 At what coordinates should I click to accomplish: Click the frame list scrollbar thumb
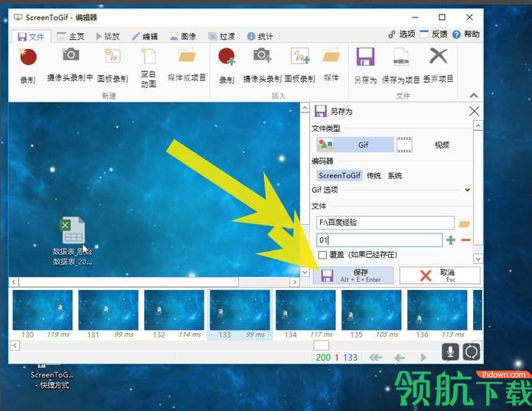point(321,345)
